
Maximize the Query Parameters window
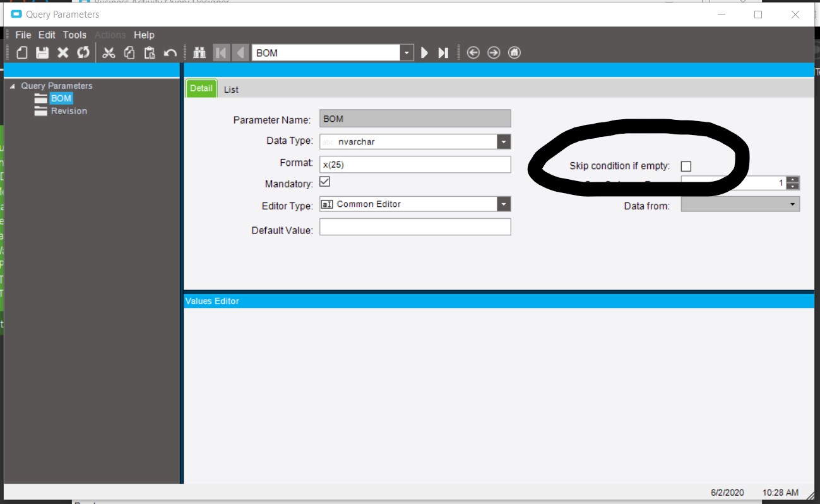pyautogui.click(x=758, y=15)
